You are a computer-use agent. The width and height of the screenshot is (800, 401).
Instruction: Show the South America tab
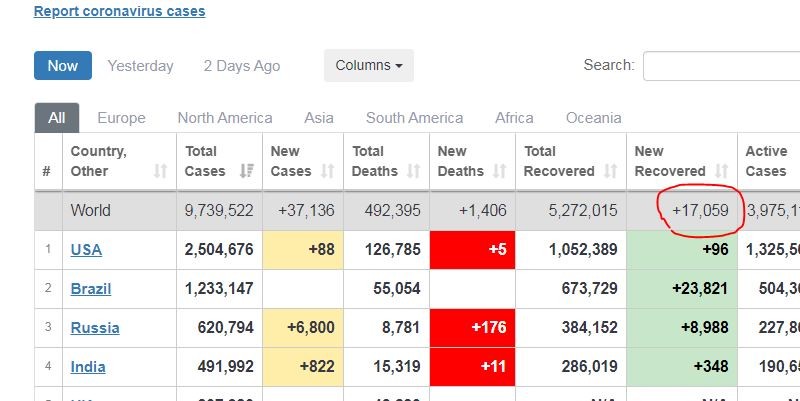pos(414,118)
